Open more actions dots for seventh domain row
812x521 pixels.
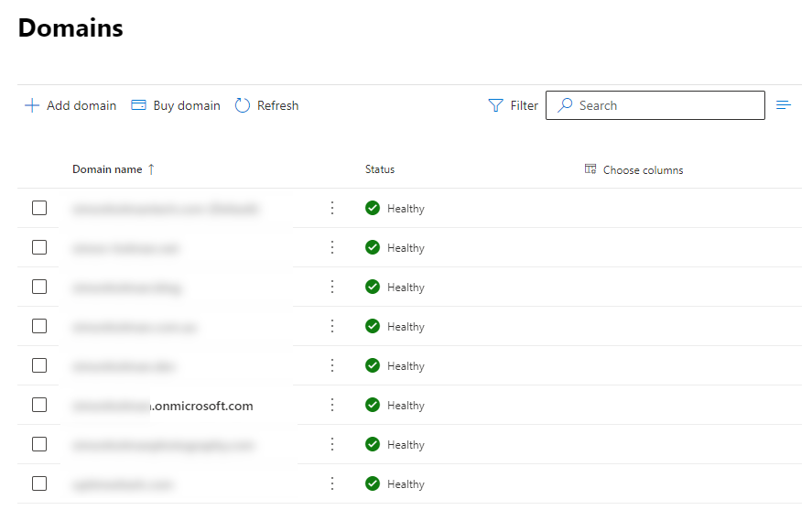[x=332, y=444]
